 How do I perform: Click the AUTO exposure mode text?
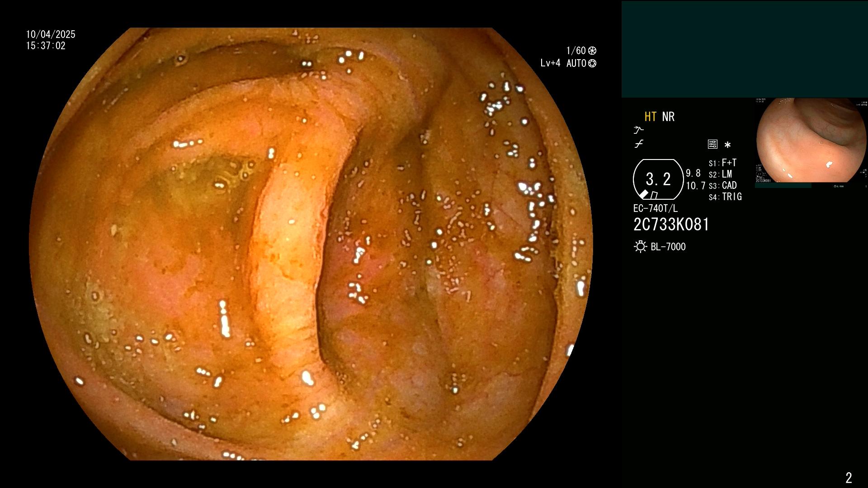click(576, 63)
